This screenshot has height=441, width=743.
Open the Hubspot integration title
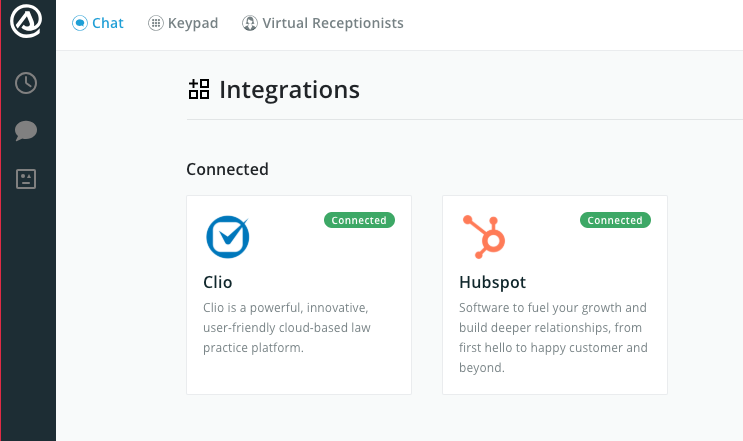pyautogui.click(x=492, y=282)
